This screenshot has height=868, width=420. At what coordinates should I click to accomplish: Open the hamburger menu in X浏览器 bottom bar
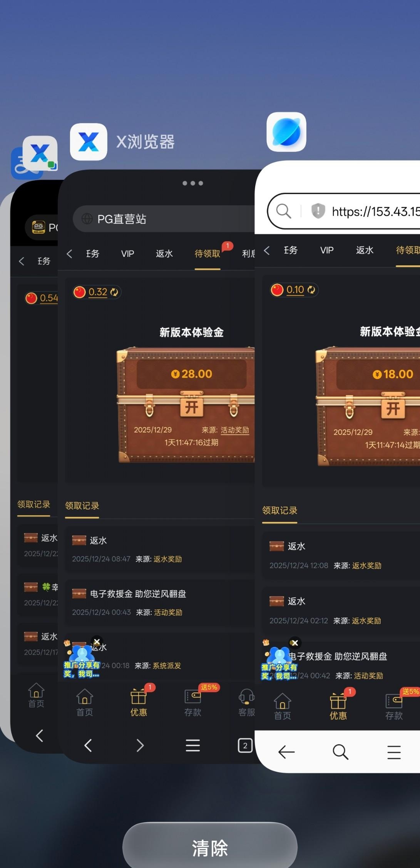(192, 746)
